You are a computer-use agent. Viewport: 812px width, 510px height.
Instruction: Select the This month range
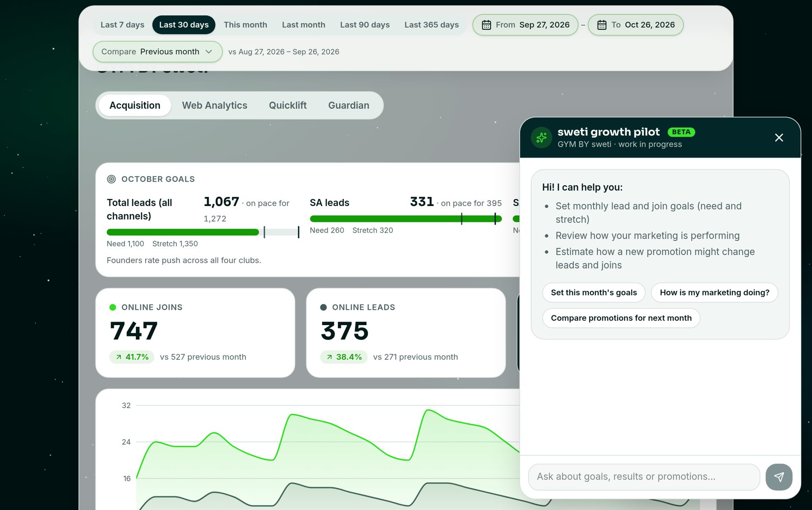pos(245,25)
